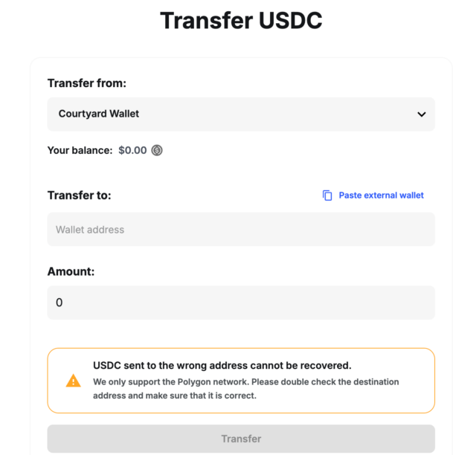Expand the wallet selector chevron arrow
Viewport: 476px width, 455px height.
click(x=422, y=114)
